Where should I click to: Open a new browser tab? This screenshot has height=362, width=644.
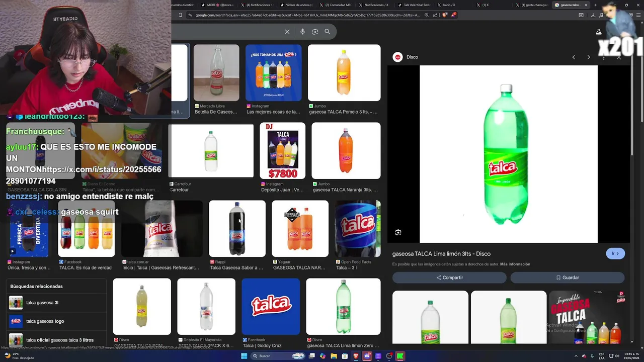point(595,5)
